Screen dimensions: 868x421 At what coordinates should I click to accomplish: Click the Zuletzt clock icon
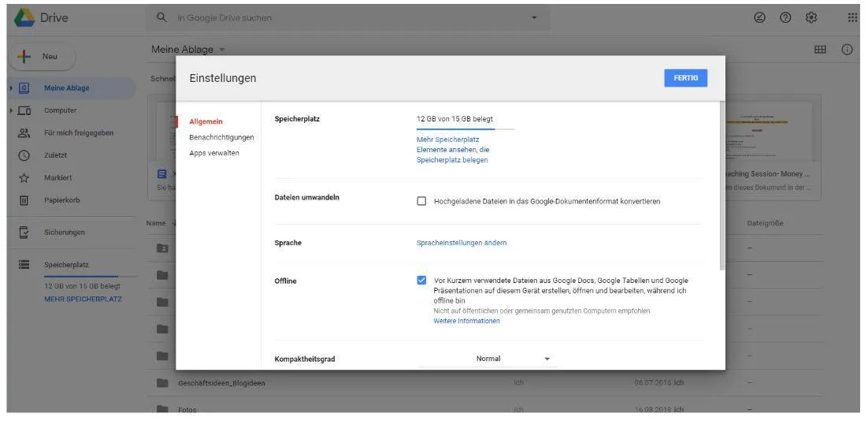[24, 155]
